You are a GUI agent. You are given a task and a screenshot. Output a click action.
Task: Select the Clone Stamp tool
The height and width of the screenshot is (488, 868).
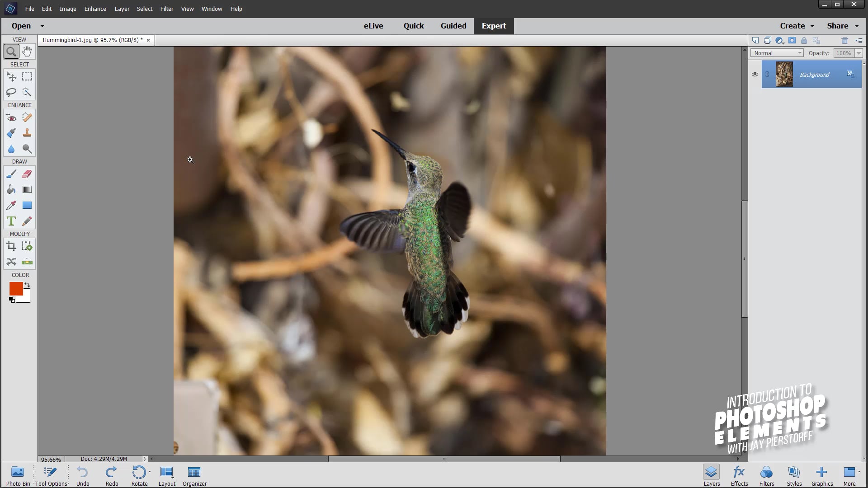pos(27,133)
